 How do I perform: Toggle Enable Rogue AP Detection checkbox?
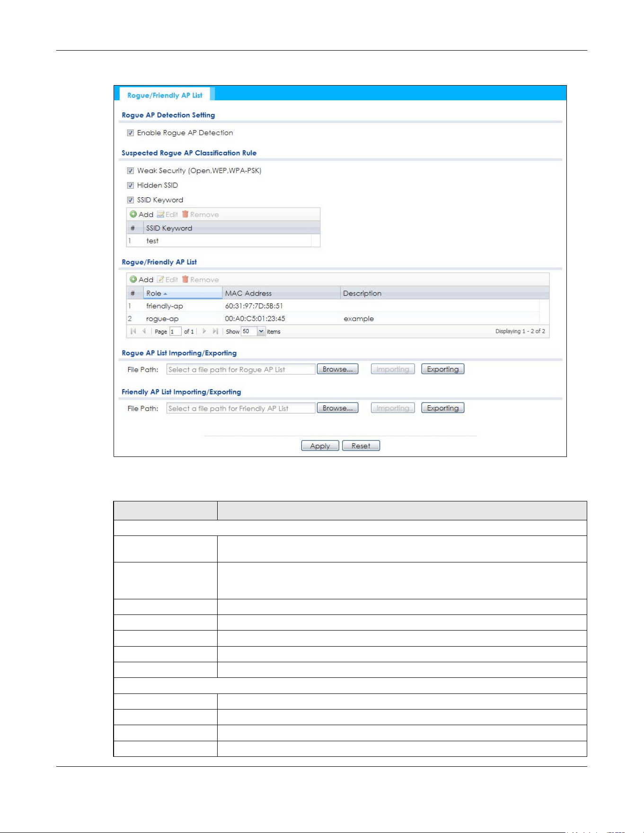pyautogui.click(x=130, y=133)
